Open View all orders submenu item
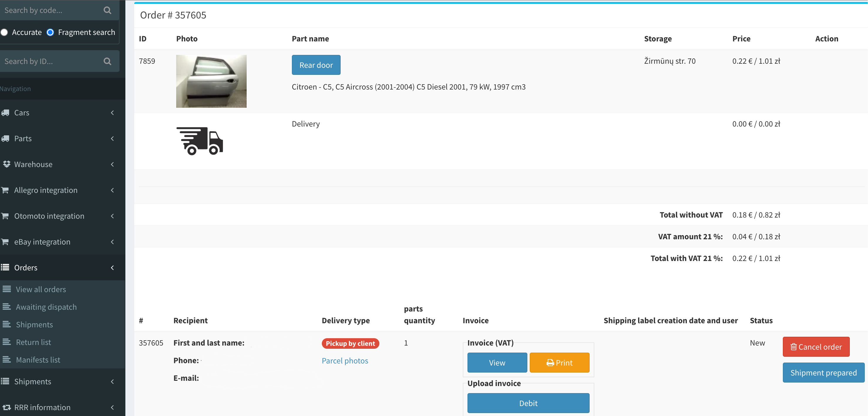Viewport: 868px width, 416px height. 41,289
